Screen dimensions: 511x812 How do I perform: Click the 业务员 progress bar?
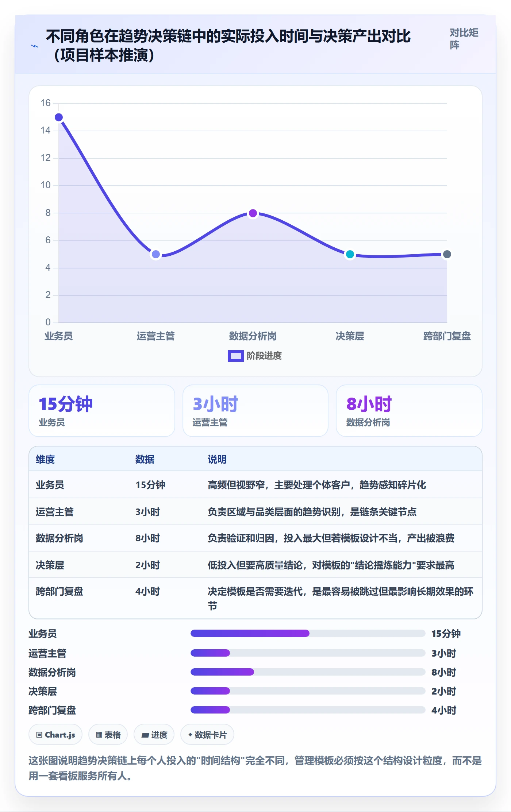pos(308,633)
